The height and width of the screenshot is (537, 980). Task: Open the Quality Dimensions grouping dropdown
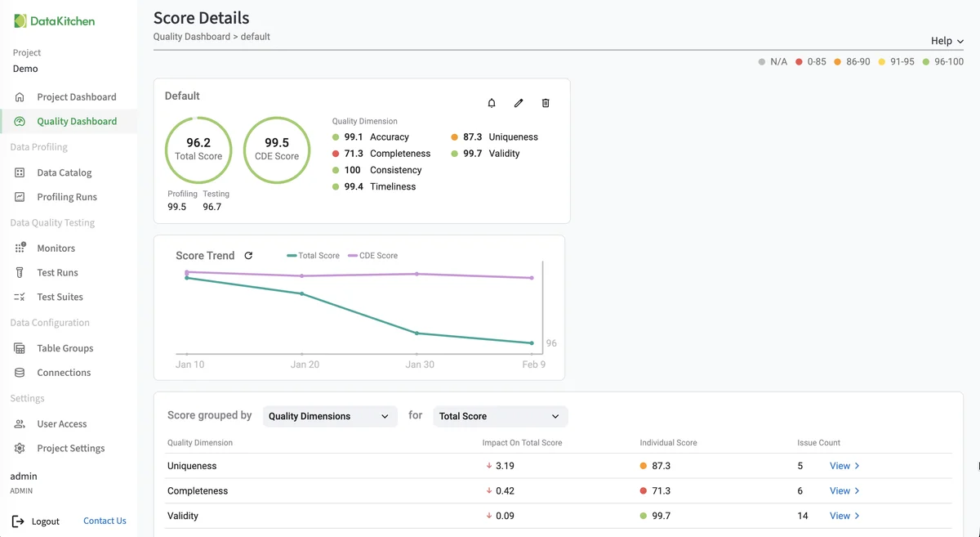pos(329,416)
